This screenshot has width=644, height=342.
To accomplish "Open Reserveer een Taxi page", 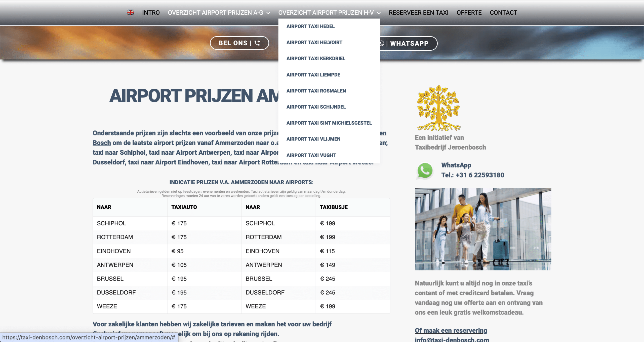I will click(418, 13).
